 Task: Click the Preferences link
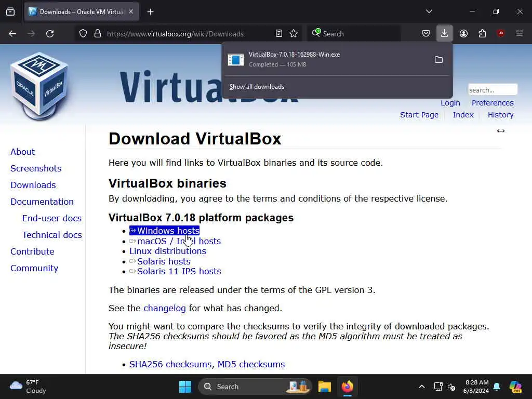(493, 103)
